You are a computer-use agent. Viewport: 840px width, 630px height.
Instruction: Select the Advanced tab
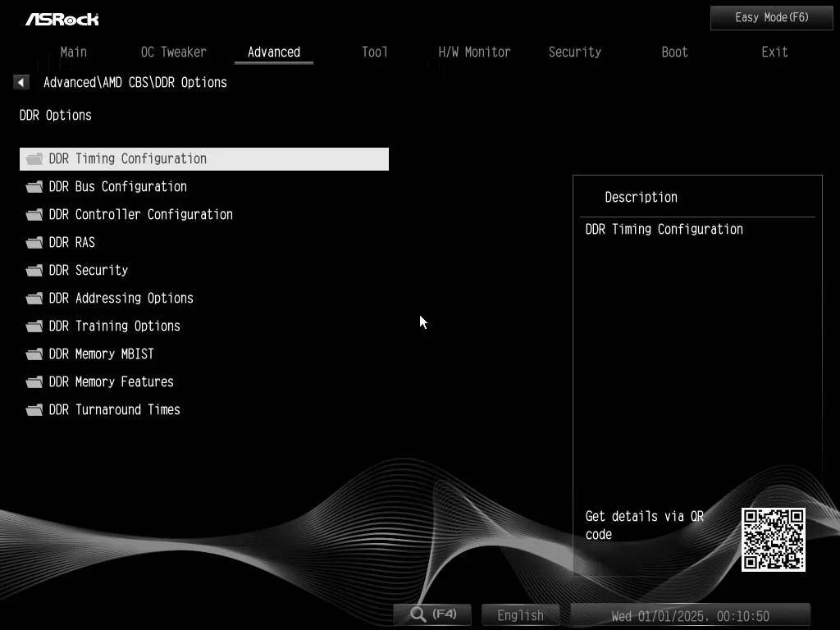coord(274,52)
